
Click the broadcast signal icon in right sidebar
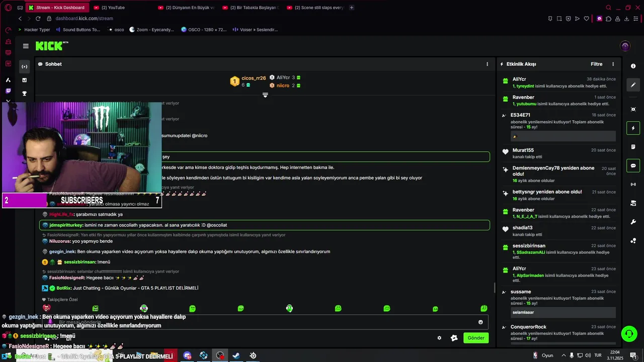[x=633, y=185]
